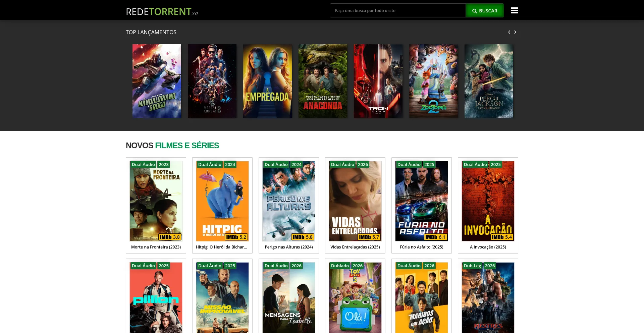
Task: Open Hitpig! O Herói da Bichar... title link
Action: (221, 247)
